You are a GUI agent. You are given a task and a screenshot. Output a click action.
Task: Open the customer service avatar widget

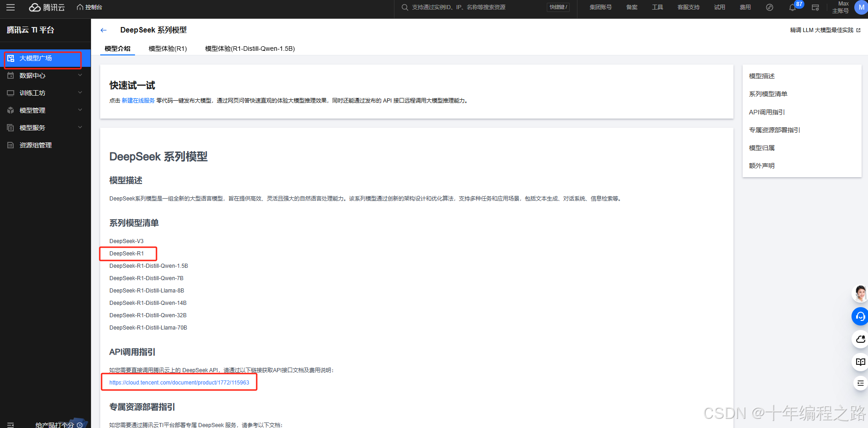860,293
